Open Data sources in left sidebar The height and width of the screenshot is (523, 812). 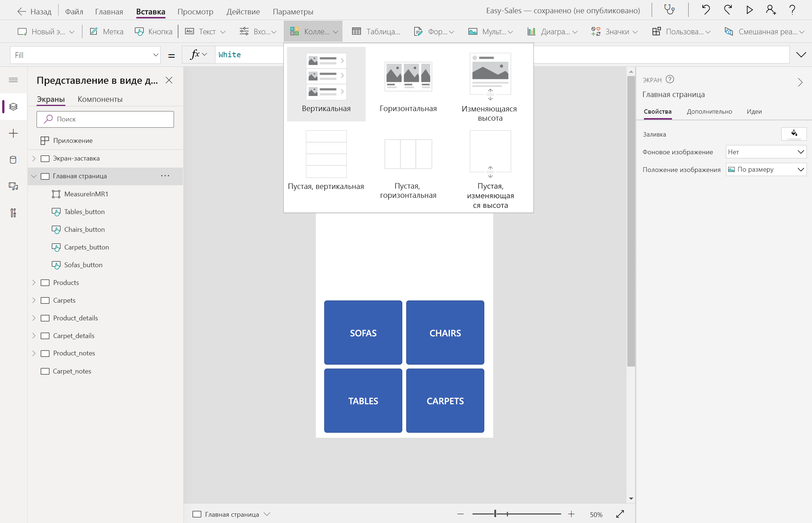[x=13, y=160]
